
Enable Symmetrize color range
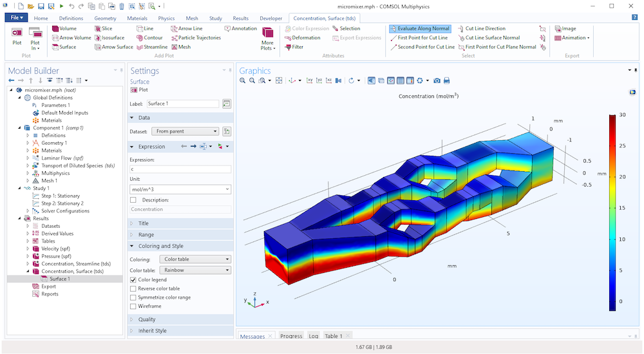133,297
